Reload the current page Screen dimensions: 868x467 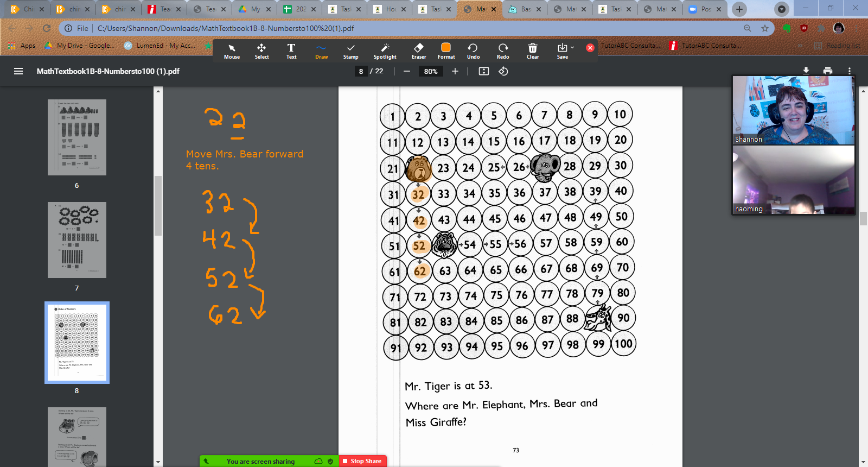[x=47, y=28]
